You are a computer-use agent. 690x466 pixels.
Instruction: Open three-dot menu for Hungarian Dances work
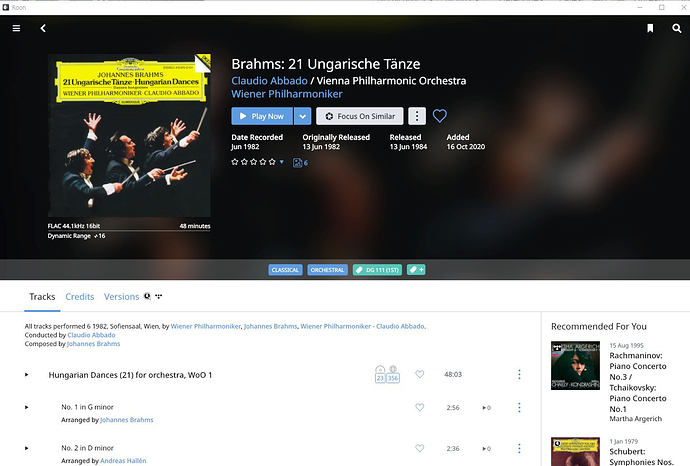tap(519, 374)
